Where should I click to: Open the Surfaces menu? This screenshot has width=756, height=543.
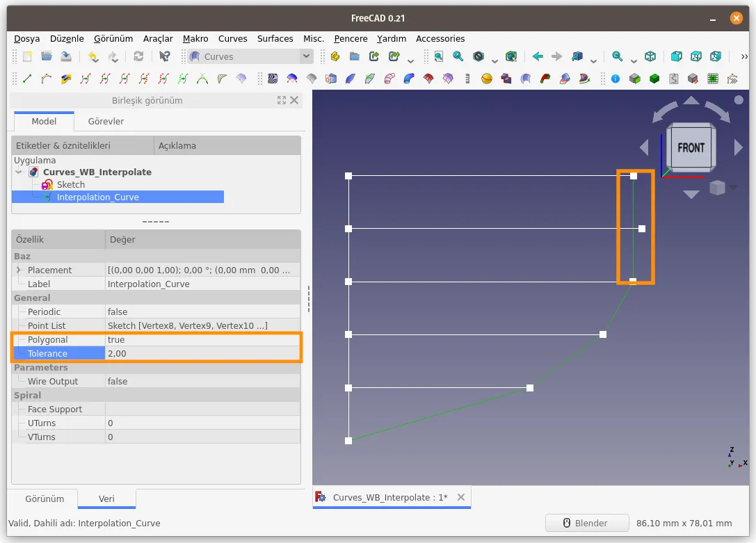[275, 38]
